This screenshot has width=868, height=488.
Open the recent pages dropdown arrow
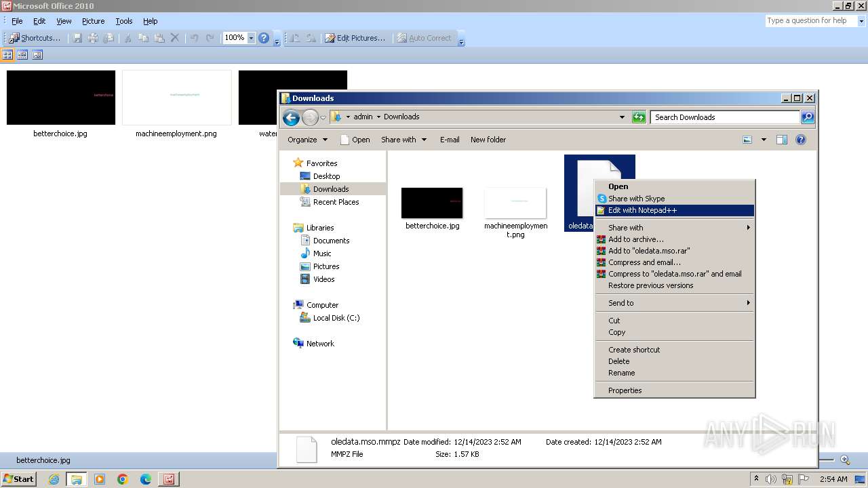[323, 117]
